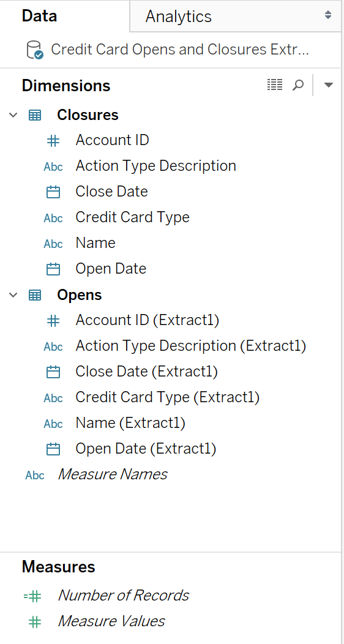Click the Closures table icon
The width and height of the screenshot is (344, 644).
point(35,116)
